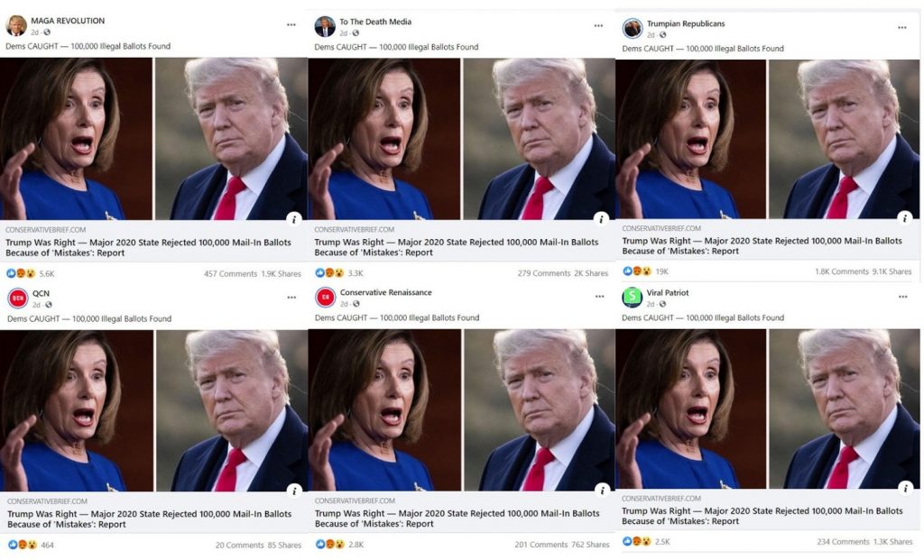Click the QCN red logo avatar

17,298
